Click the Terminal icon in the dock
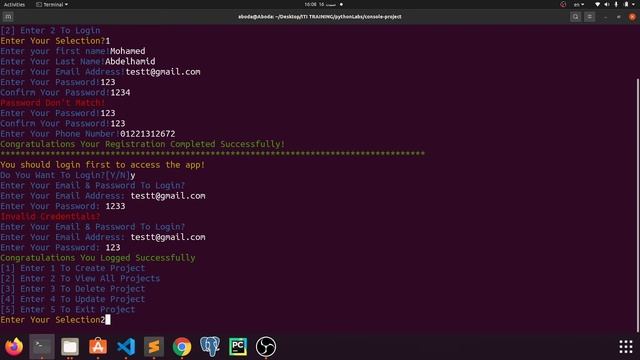This screenshot has height=360, width=640. click(42, 347)
